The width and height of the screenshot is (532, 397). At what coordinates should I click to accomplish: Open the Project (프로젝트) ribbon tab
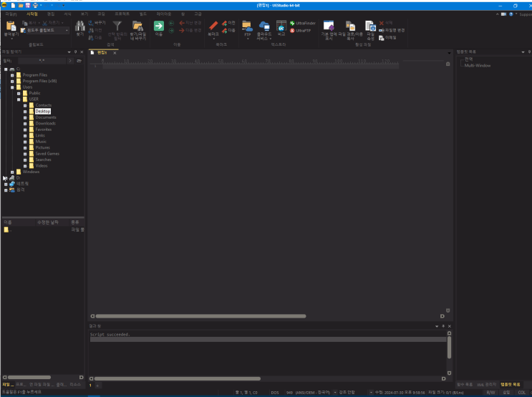pos(122,14)
